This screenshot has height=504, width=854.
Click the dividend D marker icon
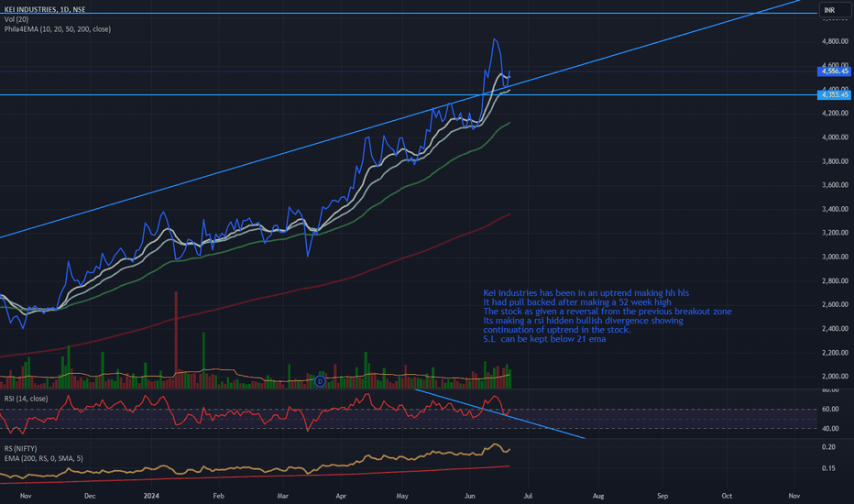tap(321, 381)
